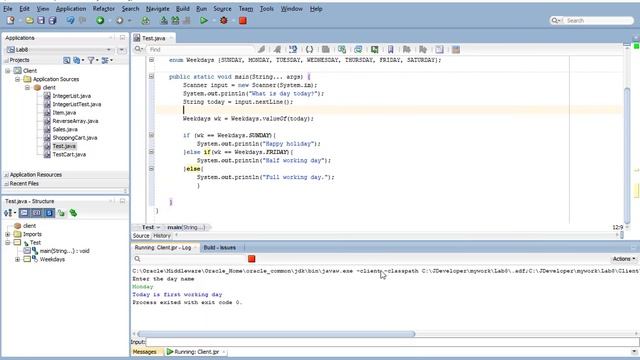Click the green gutter icon in editor toolbar
Image resolution: width=640 pixels, height=360 pixels.
coord(374,49)
